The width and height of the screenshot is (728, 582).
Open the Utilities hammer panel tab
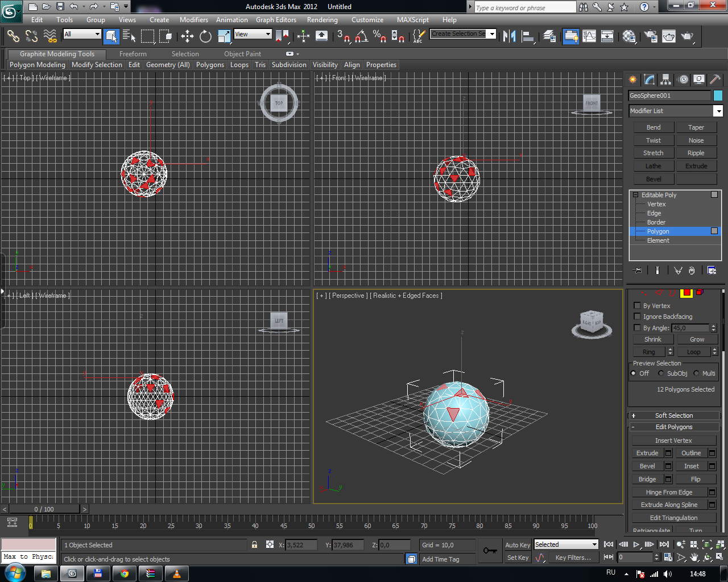click(715, 80)
